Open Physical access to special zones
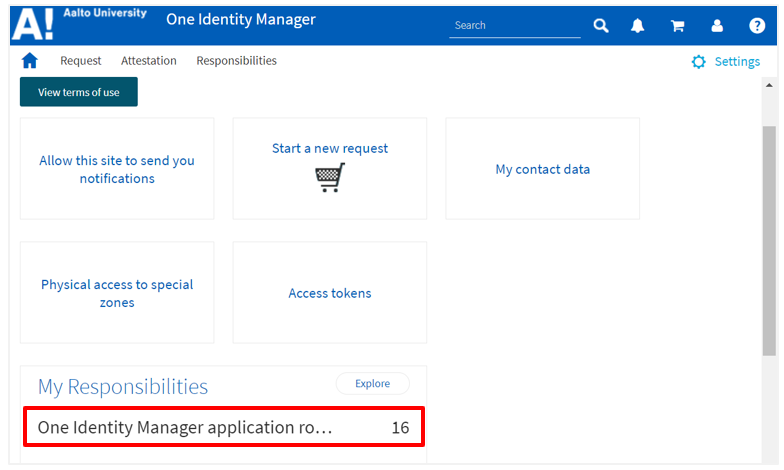784x470 pixels. point(117,293)
